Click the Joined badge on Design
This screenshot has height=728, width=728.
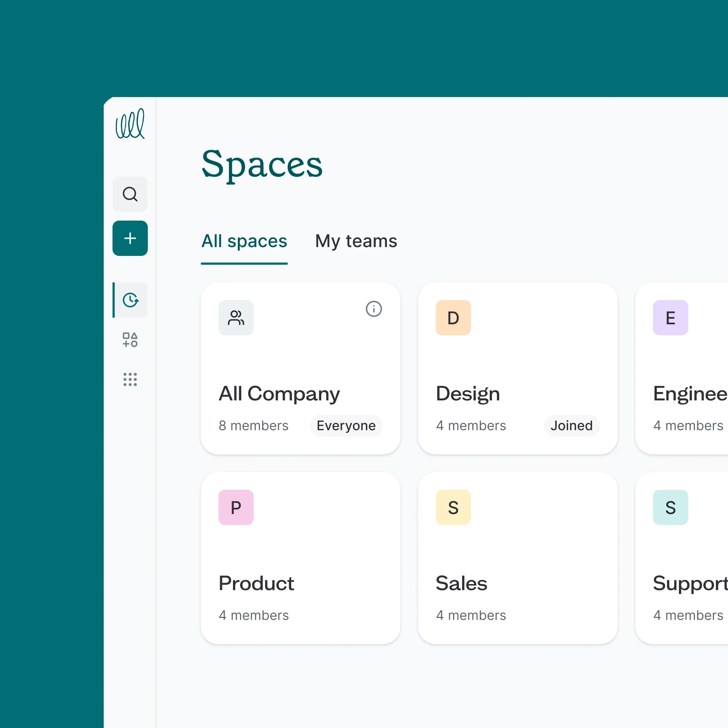[571, 425]
